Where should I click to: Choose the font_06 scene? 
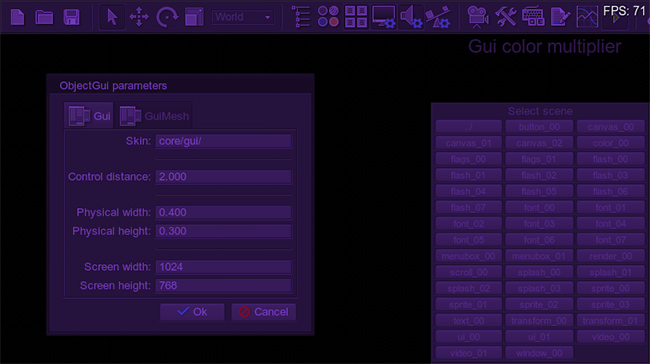(x=539, y=240)
